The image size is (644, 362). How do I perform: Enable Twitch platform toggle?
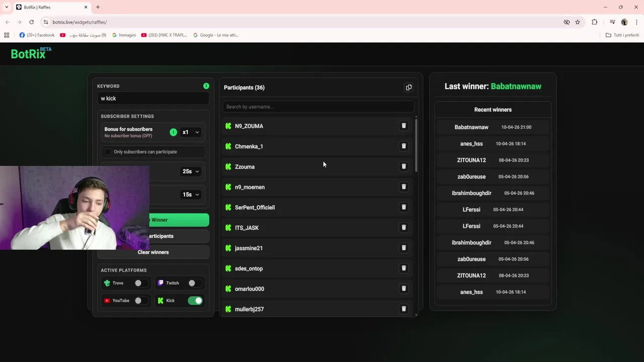194,283
